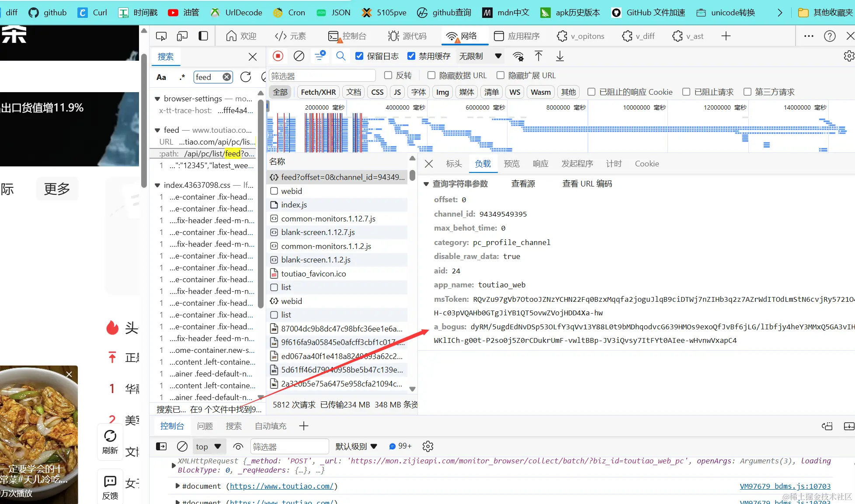
Task: Select the 预览 request tab
Action: (511, 164)
